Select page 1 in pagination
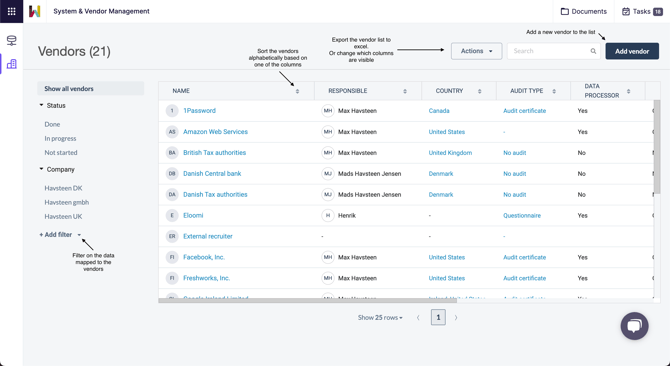Viewport: 670px width, 366px height. click(x=438, y=318)
